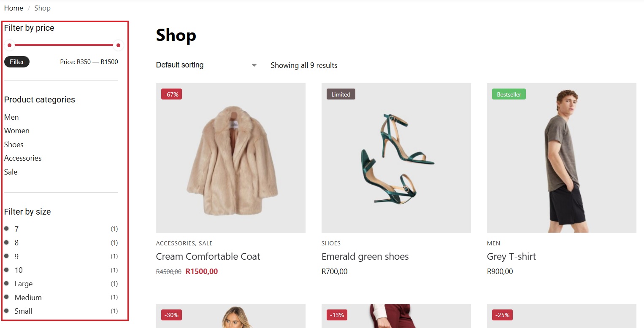Open the Men product category
The image size is (644, 328).
click(11, 117)
